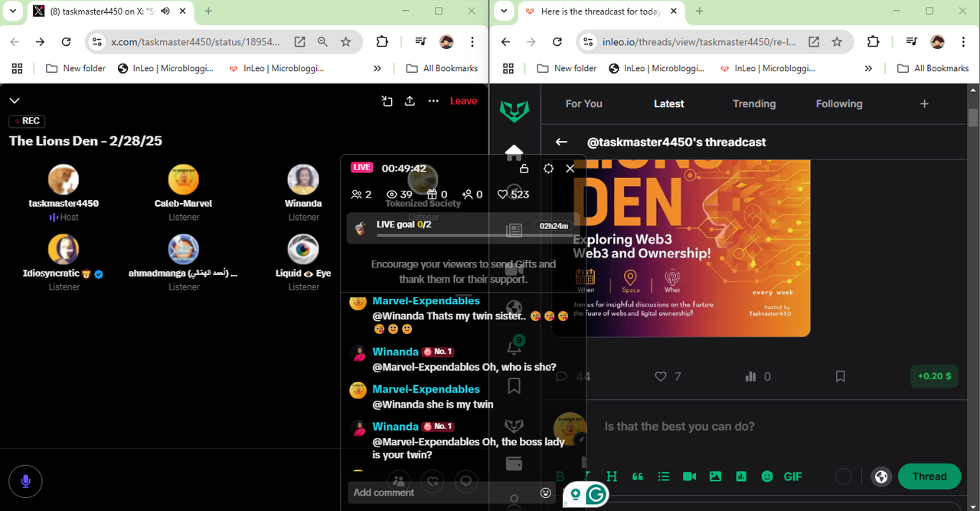Bookmark the threadcast post

tap(840, 376)
